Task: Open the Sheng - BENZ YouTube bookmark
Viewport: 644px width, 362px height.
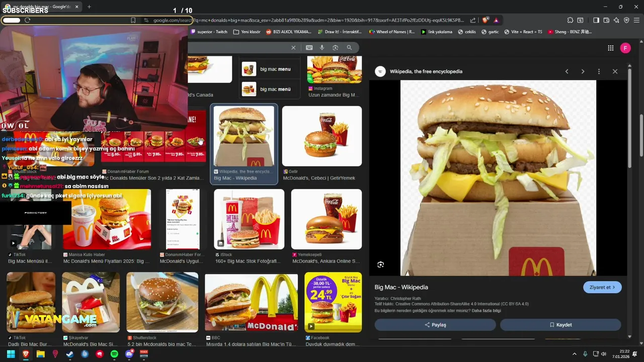Action: [570, 32]
